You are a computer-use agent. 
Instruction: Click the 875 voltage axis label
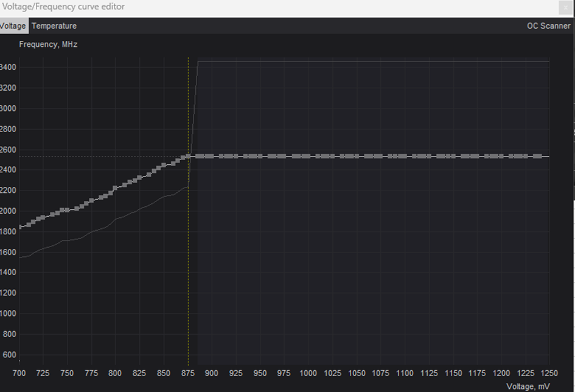(188, 373)
